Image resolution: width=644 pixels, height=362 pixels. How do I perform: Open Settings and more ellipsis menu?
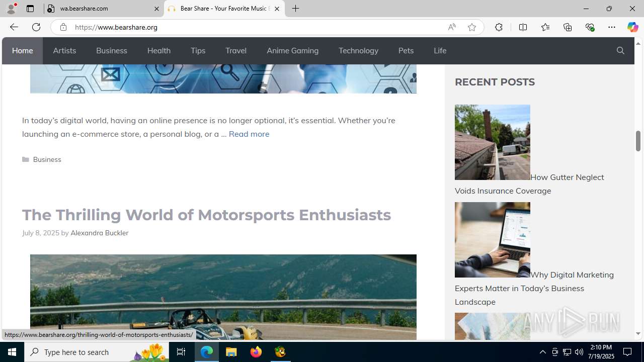coord(612,27)
